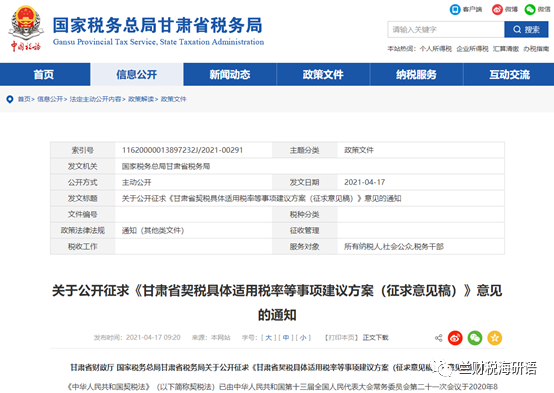Click hot search 办税指南
This screenshot has width=554, height=393.
[x=536, y=49]
